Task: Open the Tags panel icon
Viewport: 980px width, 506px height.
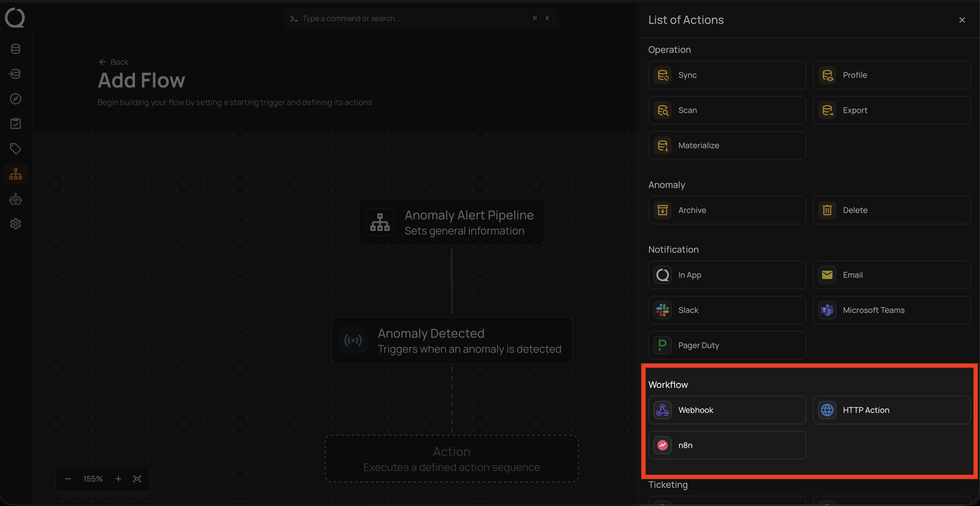Action: tap(15, 149)
